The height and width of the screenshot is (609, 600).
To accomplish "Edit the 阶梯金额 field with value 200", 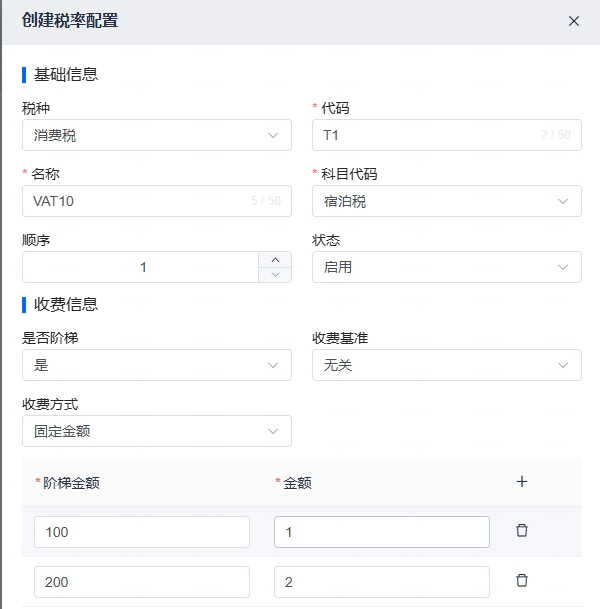I will (x=141, y=581).
